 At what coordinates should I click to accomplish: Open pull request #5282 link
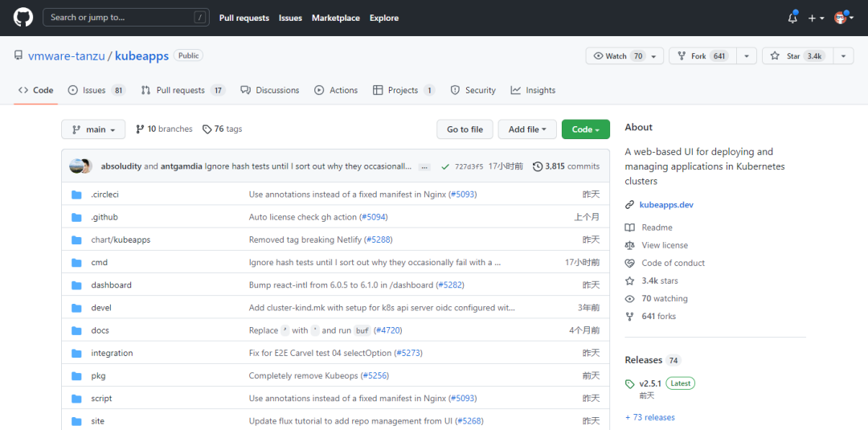450,285
